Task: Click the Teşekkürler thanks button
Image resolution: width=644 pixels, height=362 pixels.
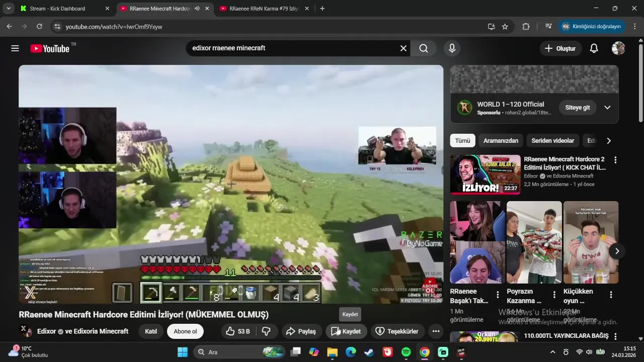Action: [397, 331]
